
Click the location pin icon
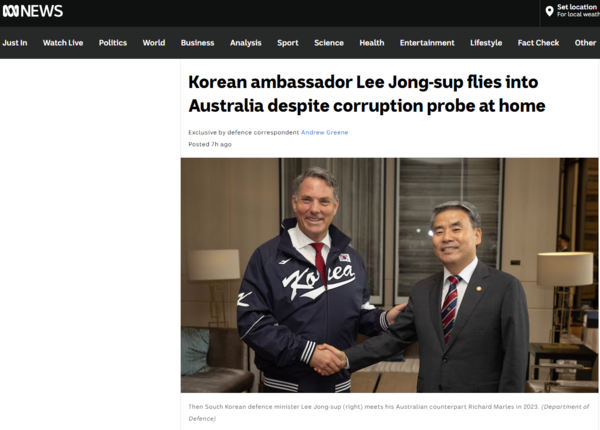[x=549, y=11]
